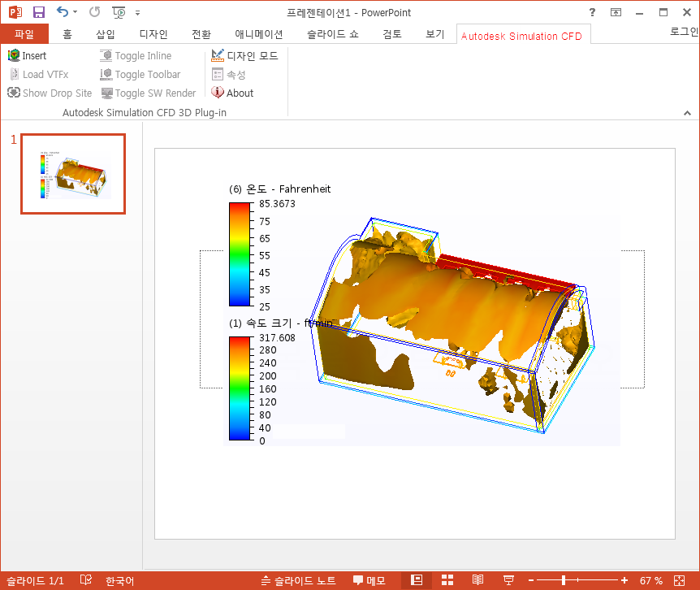Click the 85.3673 legend maximum value
Image resolution: width=700 pixels, height=590 pixels.
click(277, 204)
